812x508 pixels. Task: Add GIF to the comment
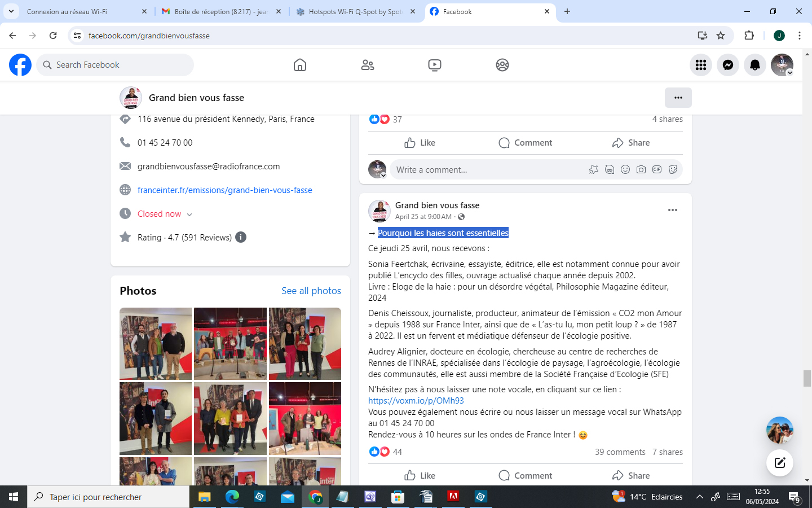(x=657, y=169)
